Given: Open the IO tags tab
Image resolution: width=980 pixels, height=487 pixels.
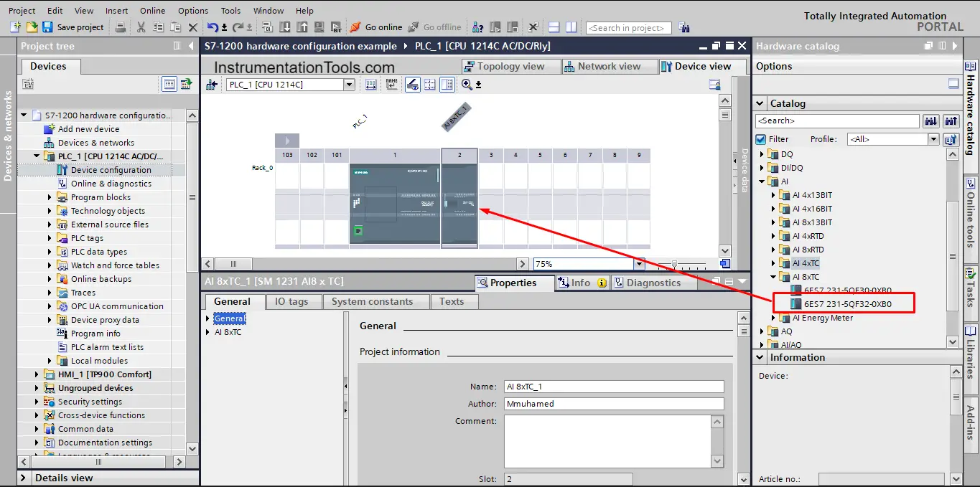Looking at the screenshot, I should tap(291, 301).
